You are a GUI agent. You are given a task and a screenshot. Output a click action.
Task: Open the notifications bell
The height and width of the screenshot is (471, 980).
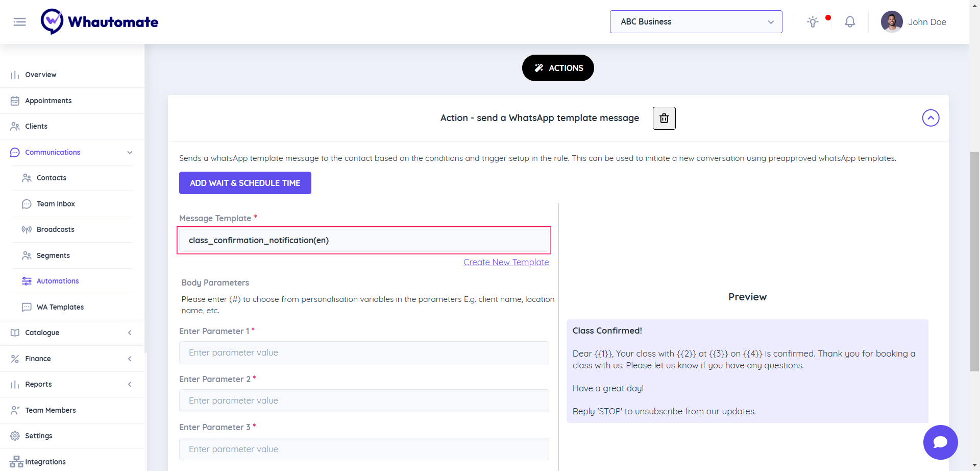tap(850, 22)
